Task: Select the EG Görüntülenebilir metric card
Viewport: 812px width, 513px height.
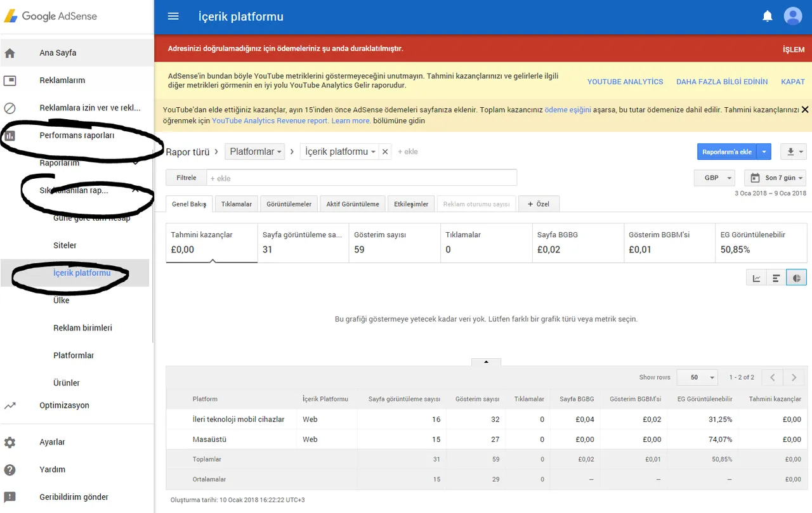Action: pyautogui.click(x=761, y=242)
